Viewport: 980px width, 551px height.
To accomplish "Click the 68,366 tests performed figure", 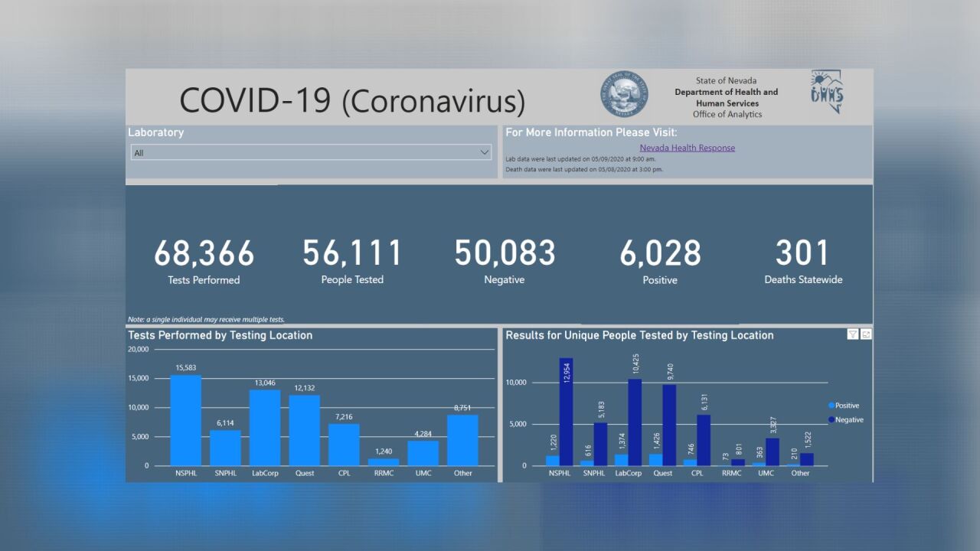I will tap(204, 253).
